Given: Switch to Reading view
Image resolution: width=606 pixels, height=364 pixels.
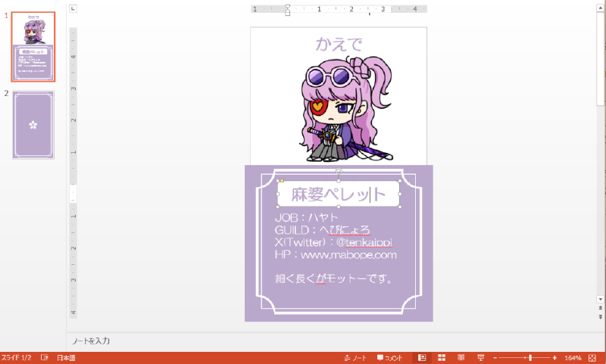Looking at the screenshot, I should pyautogui.click(x=461, y=357).
